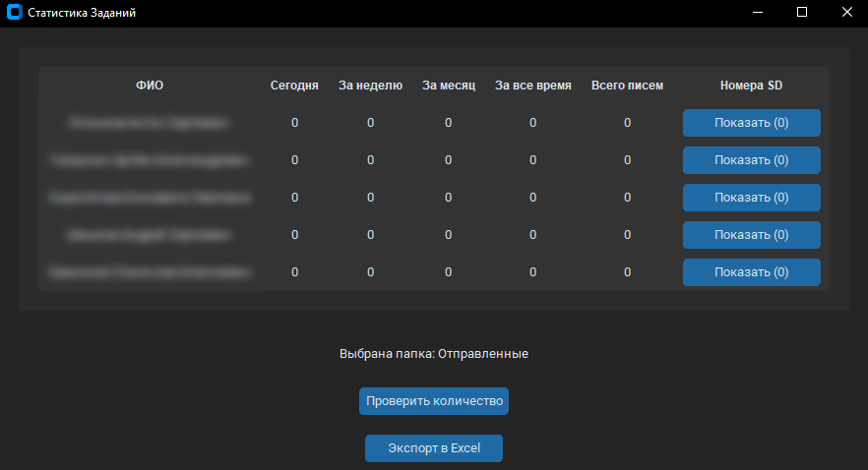This screenshot has height=470, width=868.
Task: Open SD numbers for the third row
Action: coord(751,198)
